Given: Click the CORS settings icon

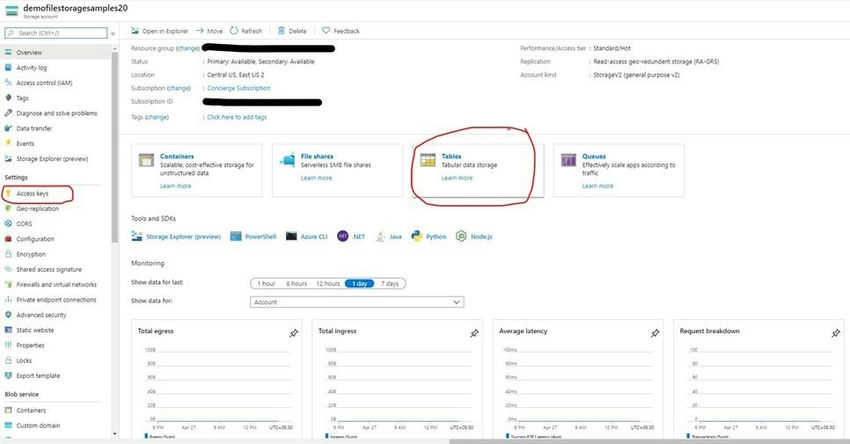Looking at the screenshot, I should click(8, 224).
